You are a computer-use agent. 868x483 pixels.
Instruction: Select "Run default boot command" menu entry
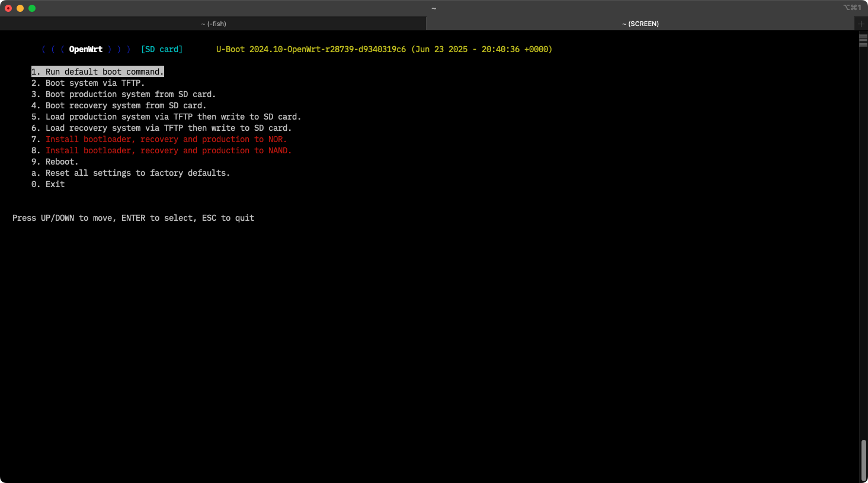(98, 72)
